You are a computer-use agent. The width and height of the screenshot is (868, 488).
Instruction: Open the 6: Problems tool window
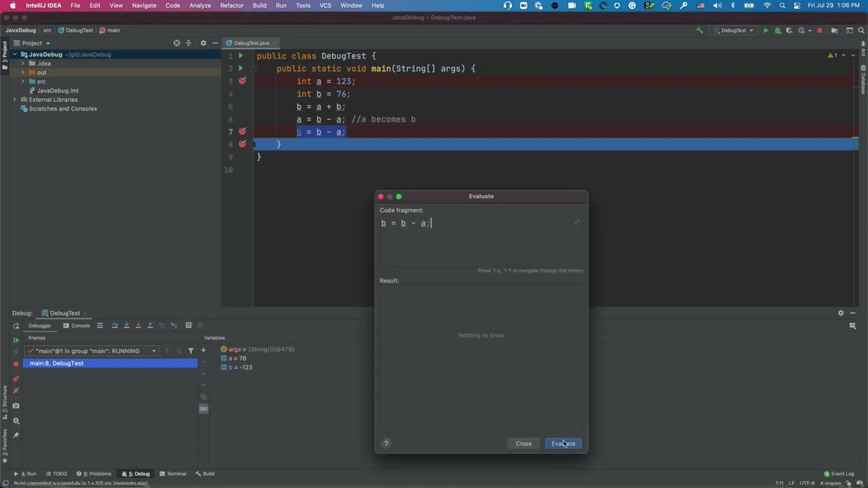coord(94,474)
